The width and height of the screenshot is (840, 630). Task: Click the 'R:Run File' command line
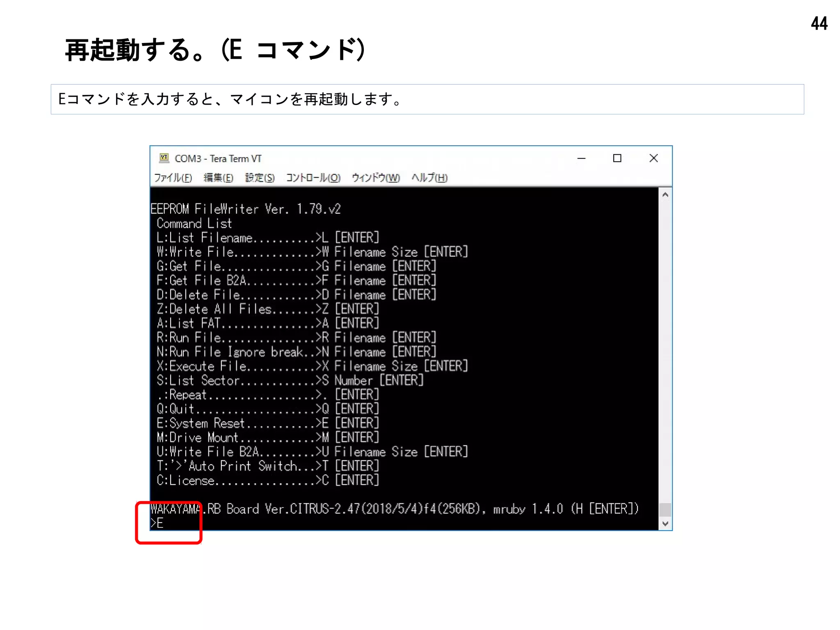click(297, 338)
